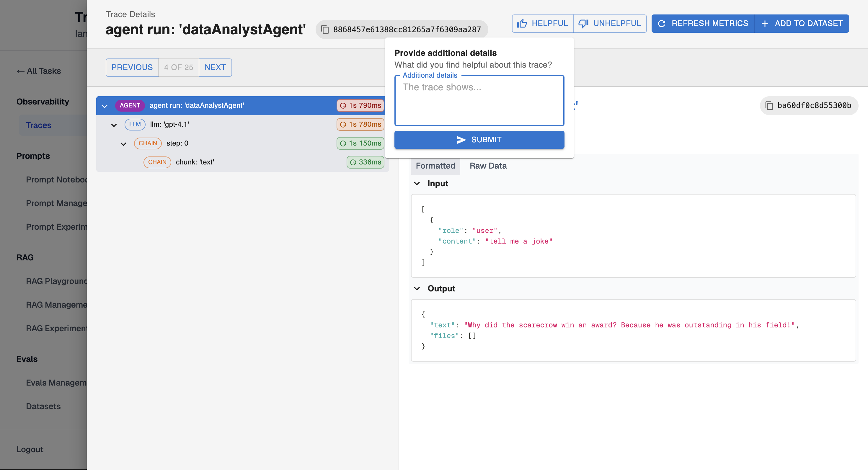
Task: Collapse the 'step: 0' chain node
Action: 123,144
